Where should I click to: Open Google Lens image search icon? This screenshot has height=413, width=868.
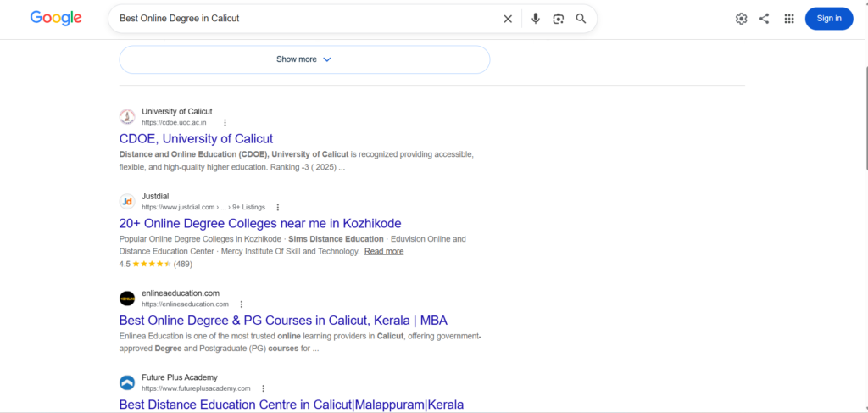(558, 19)
